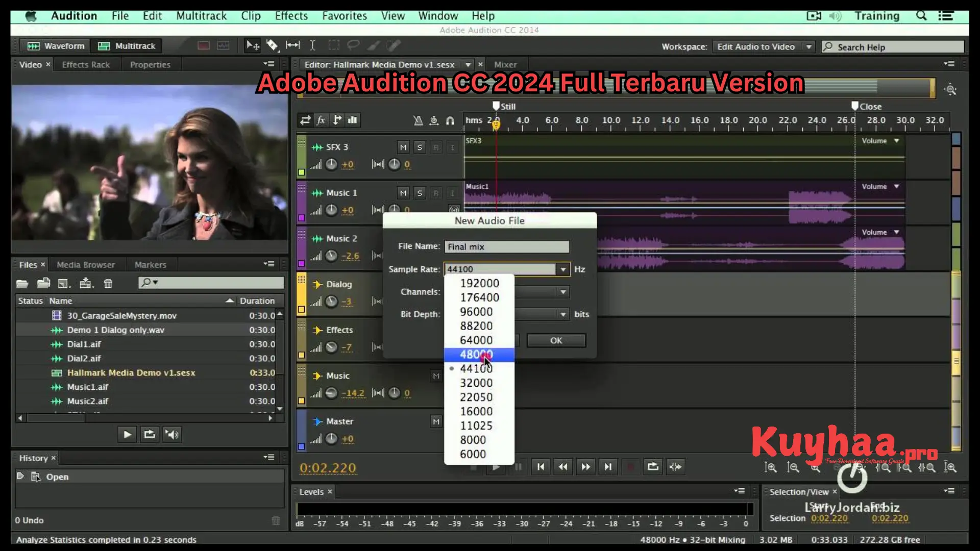This screenshot has height=551, width=980.
Task: Select the Slip tool
Action: [x=292, y=46]
